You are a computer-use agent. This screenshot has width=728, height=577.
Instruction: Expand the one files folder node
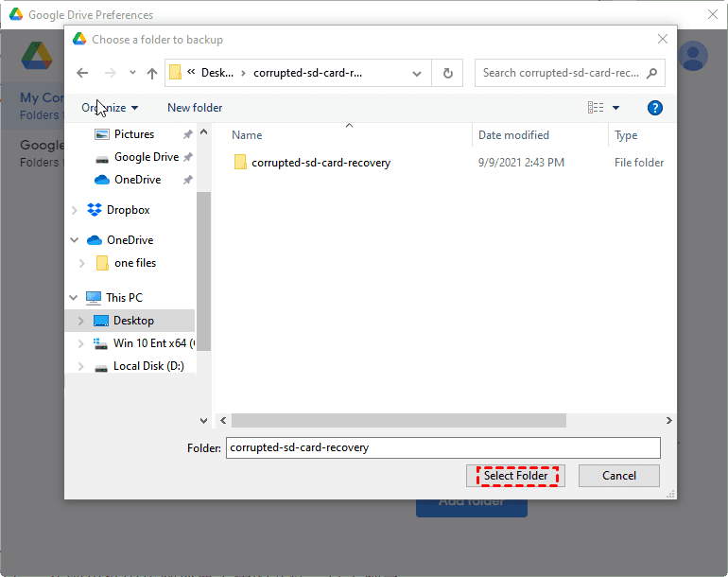click(81, 263)
